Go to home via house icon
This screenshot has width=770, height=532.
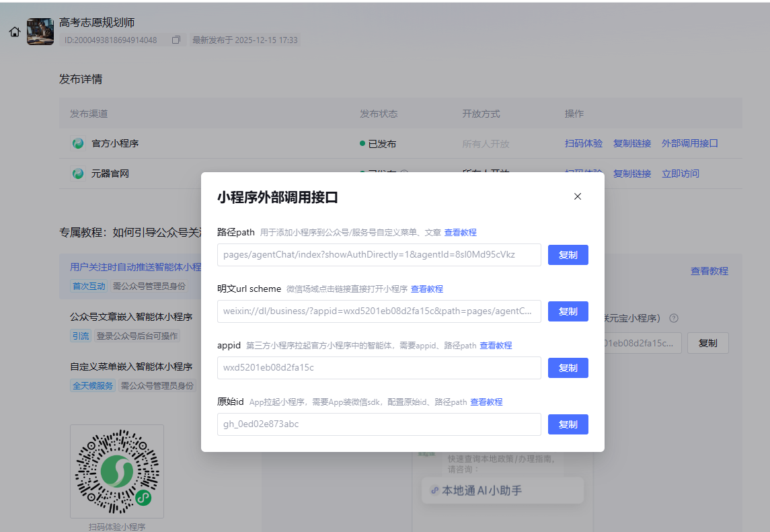coord(15,32)
